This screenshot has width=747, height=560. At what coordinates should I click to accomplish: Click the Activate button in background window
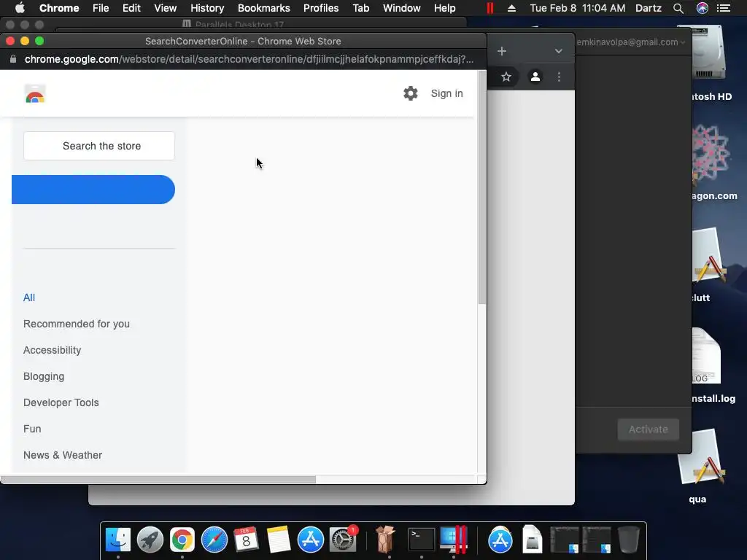(x=648, y=429)
